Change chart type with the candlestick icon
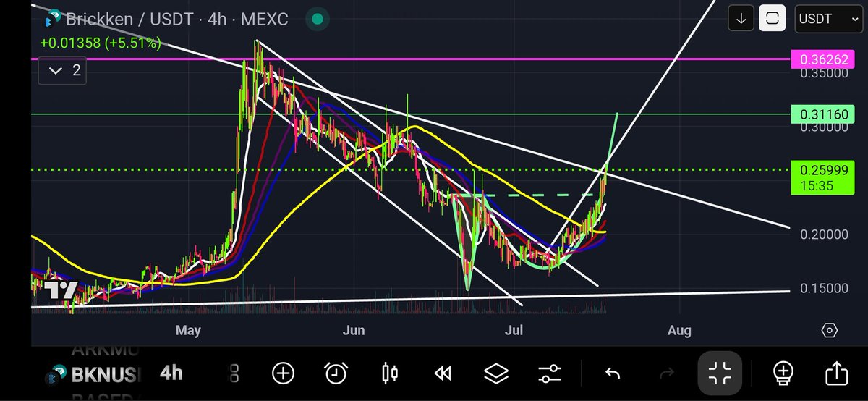This screenshot has height=401, width=868. click(389, 373)
